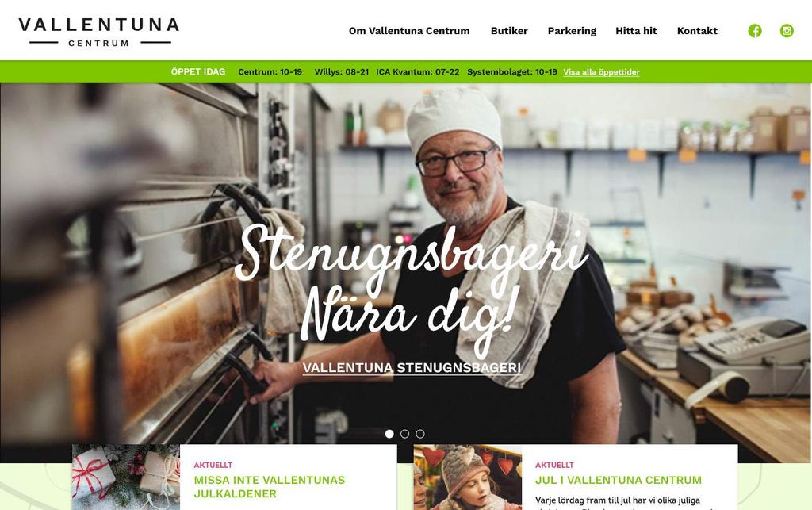Click the Vallentuna Centrum logo
The height and width of the screenshot is (510, 812).
pyautogui.click(x=99, y=32)
